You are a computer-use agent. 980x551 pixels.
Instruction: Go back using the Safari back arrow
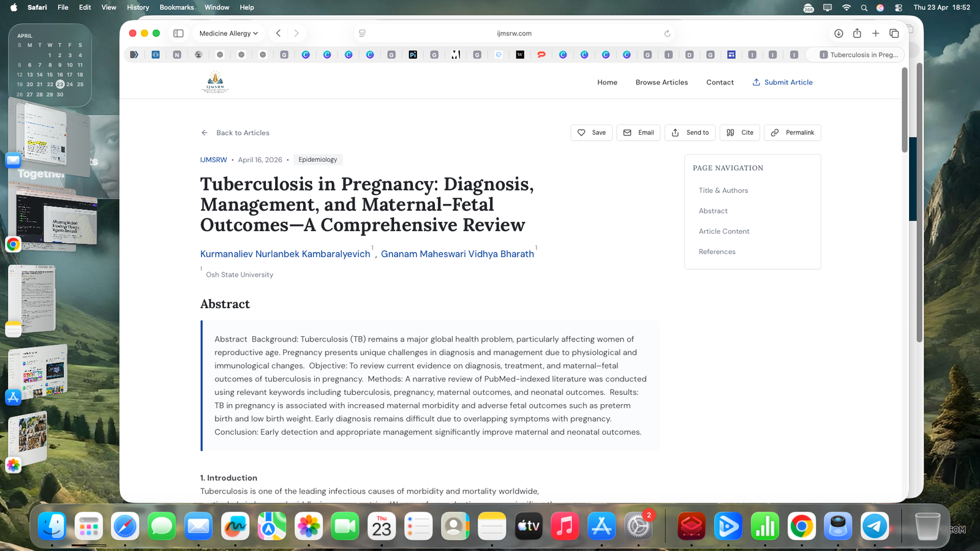coord(279,34)
